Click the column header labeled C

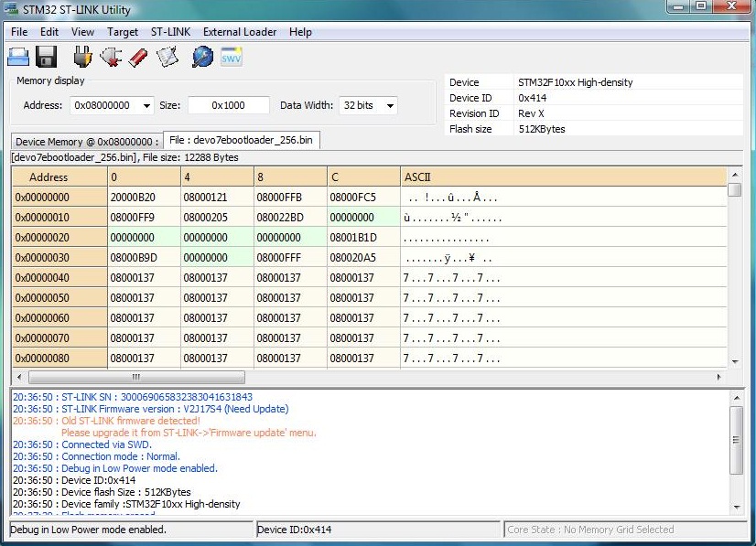(364, 177)
